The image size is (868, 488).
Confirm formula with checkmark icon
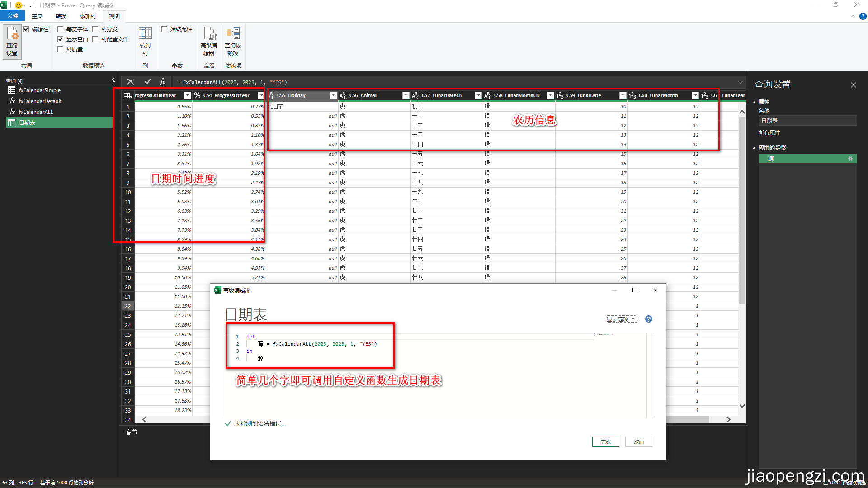[x=147, y=82]
